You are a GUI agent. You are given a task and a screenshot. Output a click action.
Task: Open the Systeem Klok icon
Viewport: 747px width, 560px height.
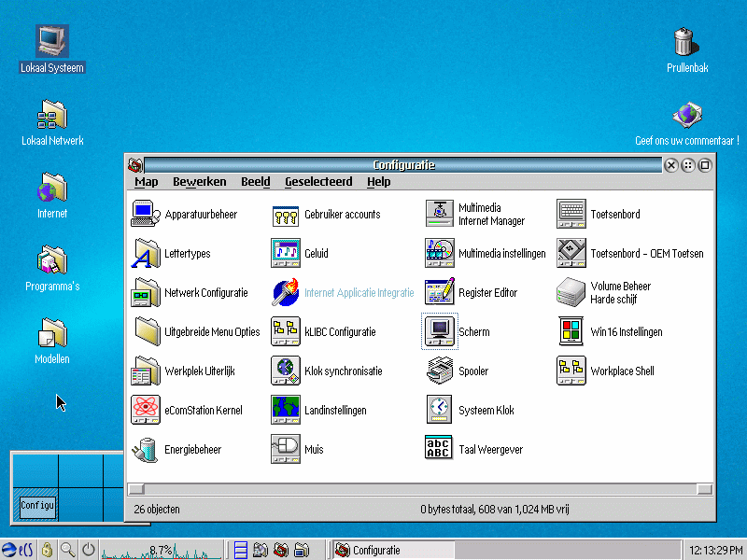439,410
